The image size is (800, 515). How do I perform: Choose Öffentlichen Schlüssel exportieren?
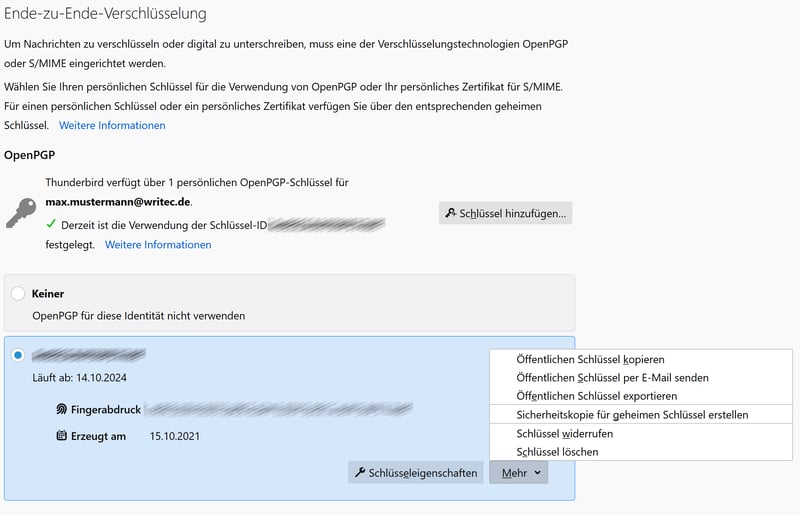click(x=596, y=396)
